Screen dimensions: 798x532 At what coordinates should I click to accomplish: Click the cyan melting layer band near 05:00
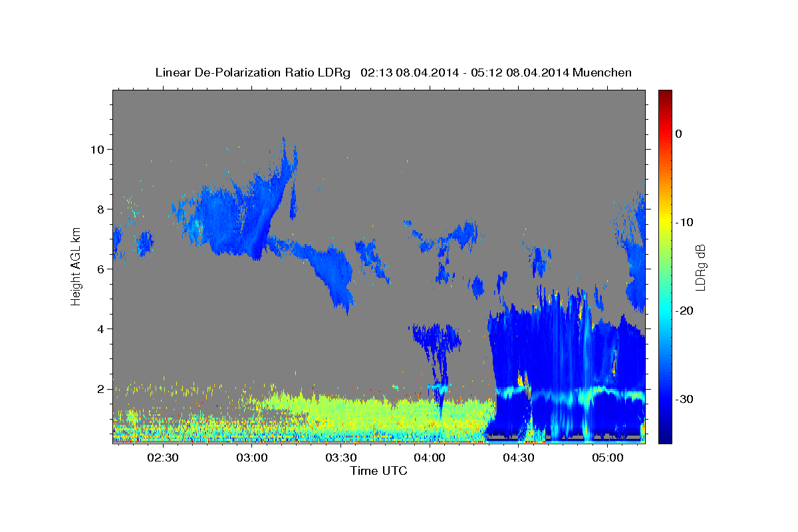click(605, 391)
